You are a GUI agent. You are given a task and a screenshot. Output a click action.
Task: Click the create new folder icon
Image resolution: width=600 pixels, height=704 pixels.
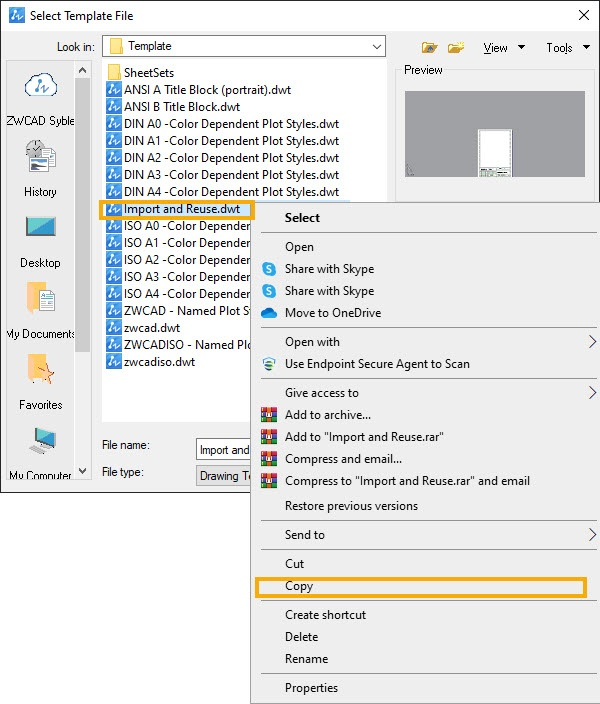[x=455, y=47]
